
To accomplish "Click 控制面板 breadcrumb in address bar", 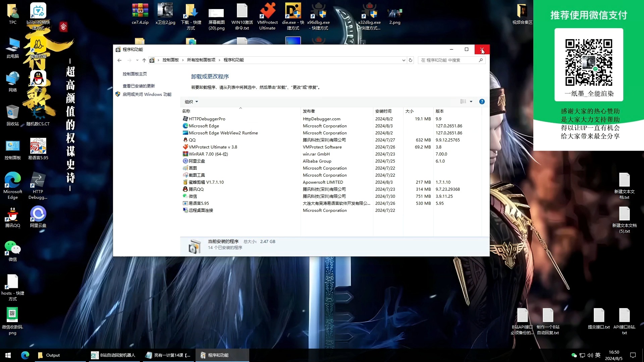I will click(170, 60).
